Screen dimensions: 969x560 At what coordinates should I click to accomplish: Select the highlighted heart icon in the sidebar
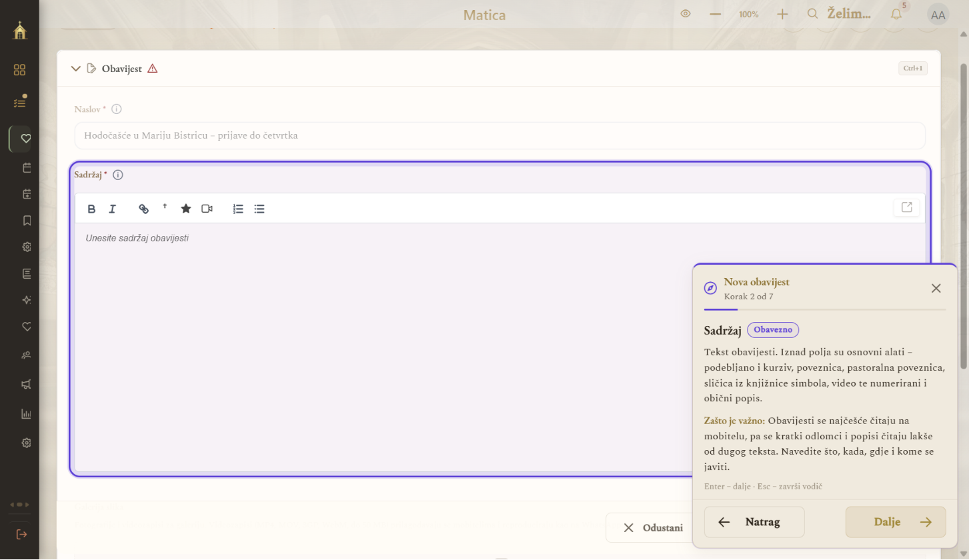25,139
